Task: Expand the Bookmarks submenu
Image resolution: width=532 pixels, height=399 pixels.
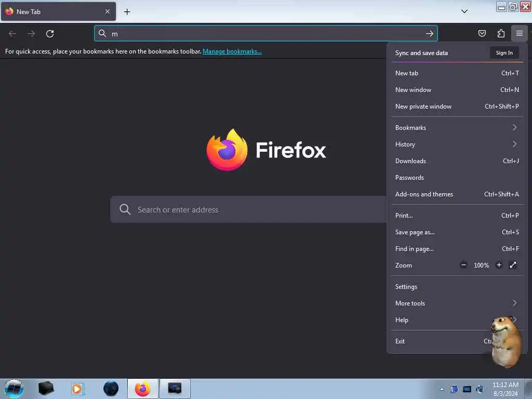Action: tap(457, 128)
